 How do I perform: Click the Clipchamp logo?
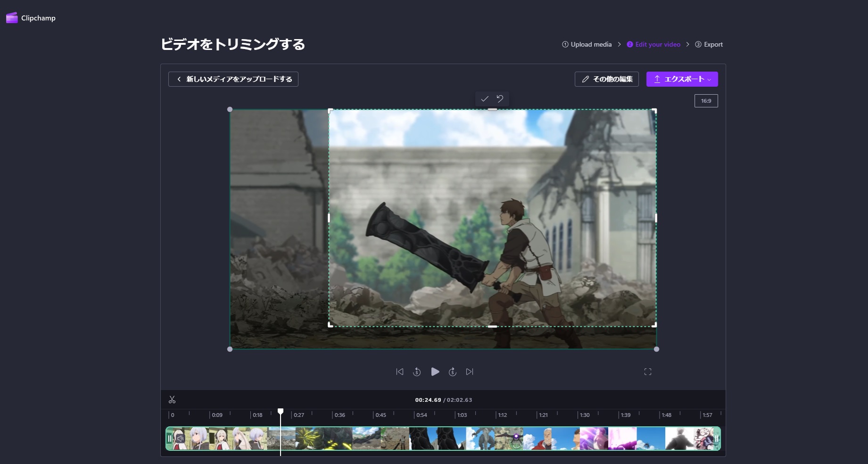pos(31,18)
